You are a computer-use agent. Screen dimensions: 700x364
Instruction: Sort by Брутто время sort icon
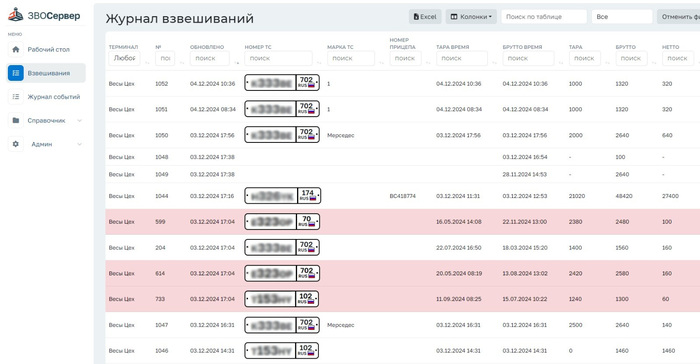[561, 63]
